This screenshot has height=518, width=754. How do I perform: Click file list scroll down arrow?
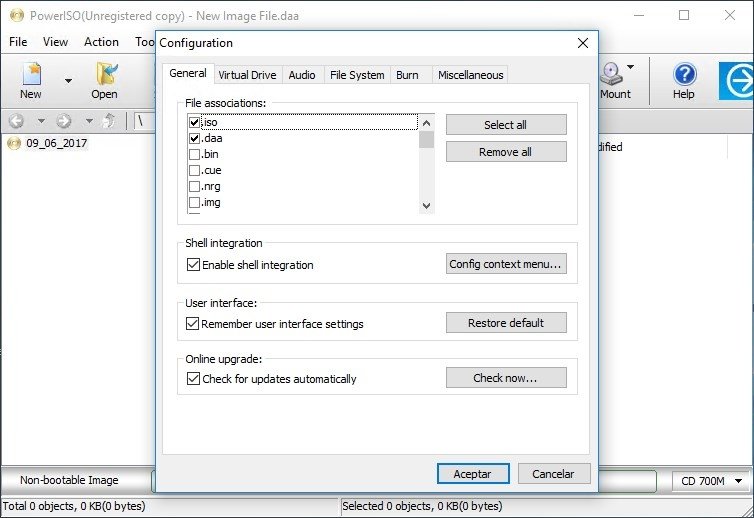pyautogui.click(x=426, y=206)
